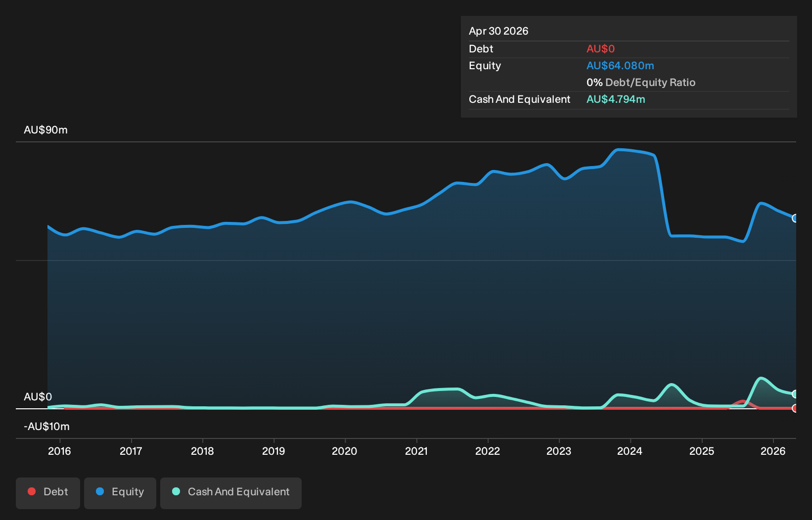Click the Apr 30 2026 tooltip date
812x520 pixels.
pos(498,31)
